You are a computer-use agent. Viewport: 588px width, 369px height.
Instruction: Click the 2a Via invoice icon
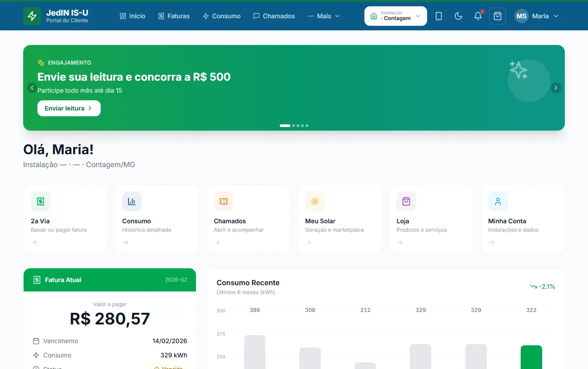[41, 201]
